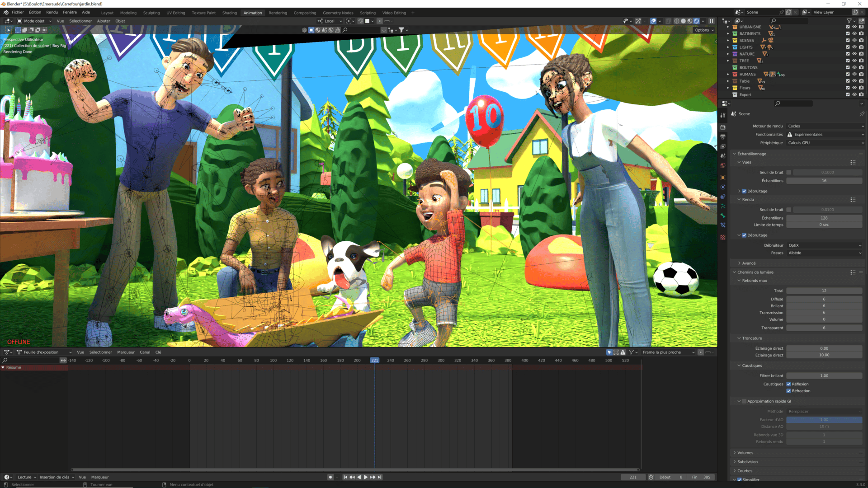Viewport: 868px width, 488px height.
Task: Expand the NATURE collection tree
Action: click(728, 54)
